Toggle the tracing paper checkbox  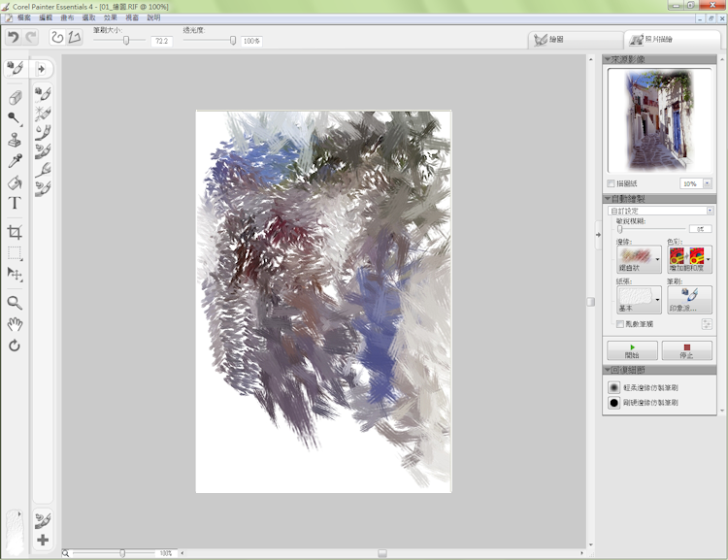click(611, 183)
